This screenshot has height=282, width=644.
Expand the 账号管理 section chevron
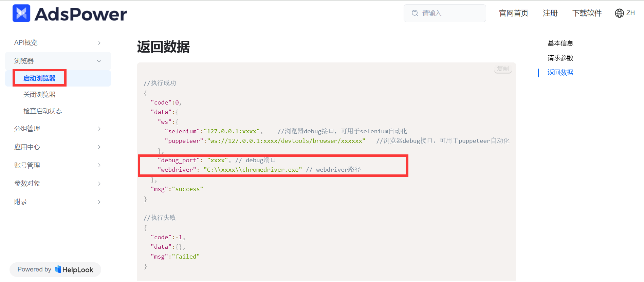click(99, 165)
